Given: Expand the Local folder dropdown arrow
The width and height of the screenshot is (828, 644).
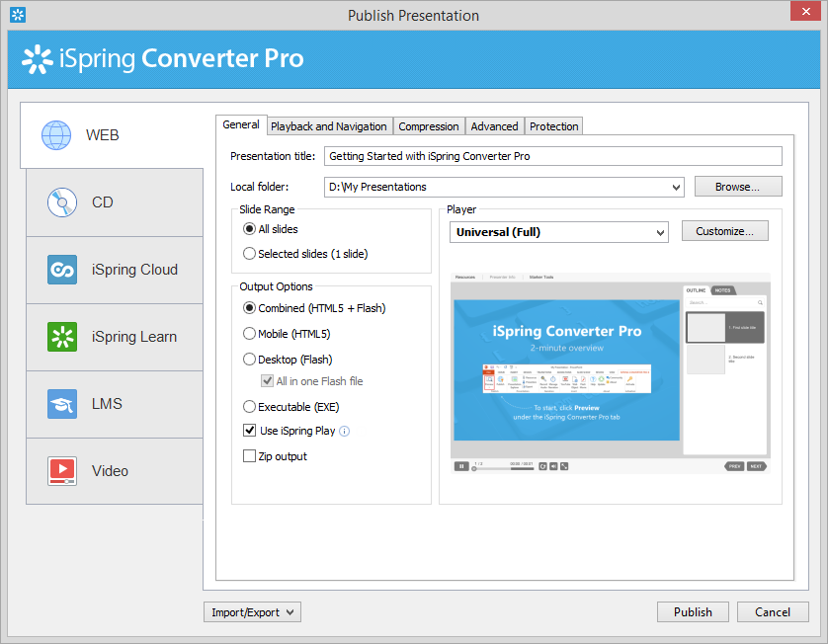Looking at the screenshot, I should (676, 187).
